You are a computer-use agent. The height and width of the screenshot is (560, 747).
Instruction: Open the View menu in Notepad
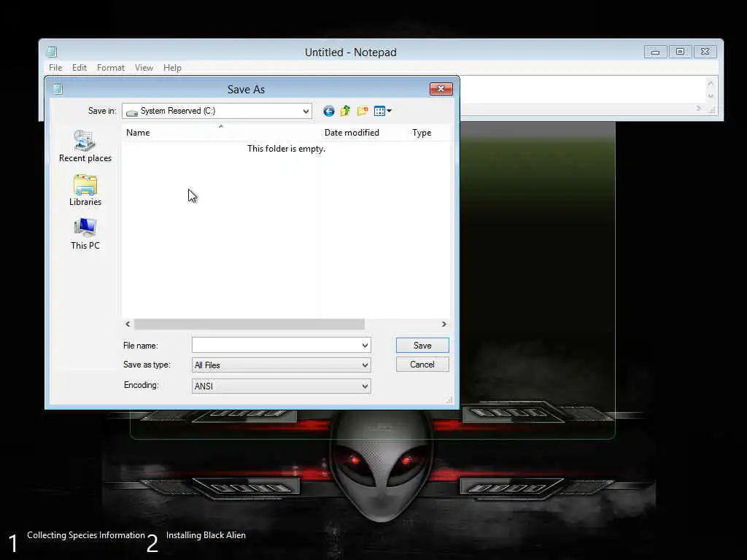(144, 68)
